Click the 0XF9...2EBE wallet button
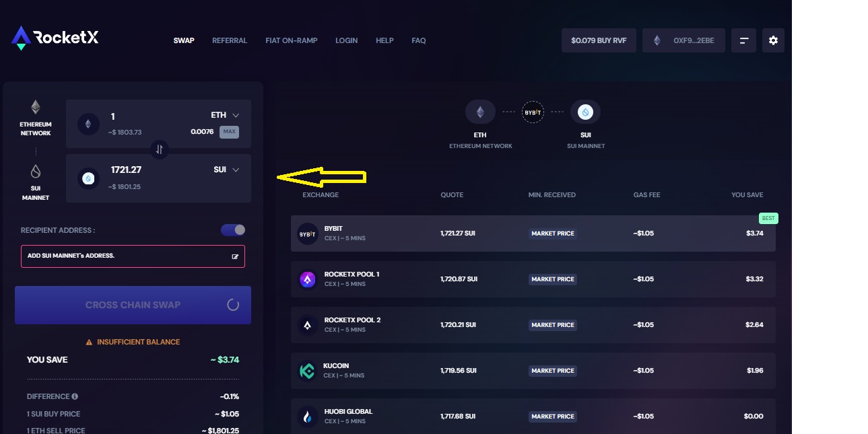Viewport: 868px width, 434px height. [683, 40]
